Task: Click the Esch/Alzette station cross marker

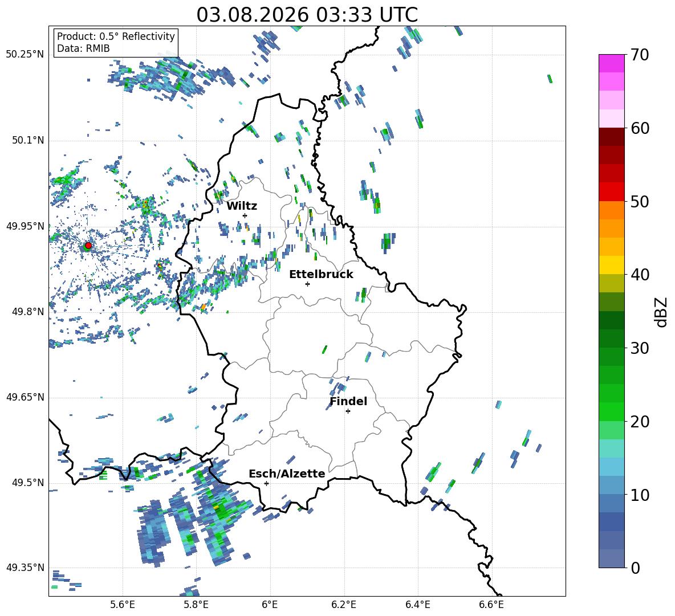Action: click(x=266, y=483)
